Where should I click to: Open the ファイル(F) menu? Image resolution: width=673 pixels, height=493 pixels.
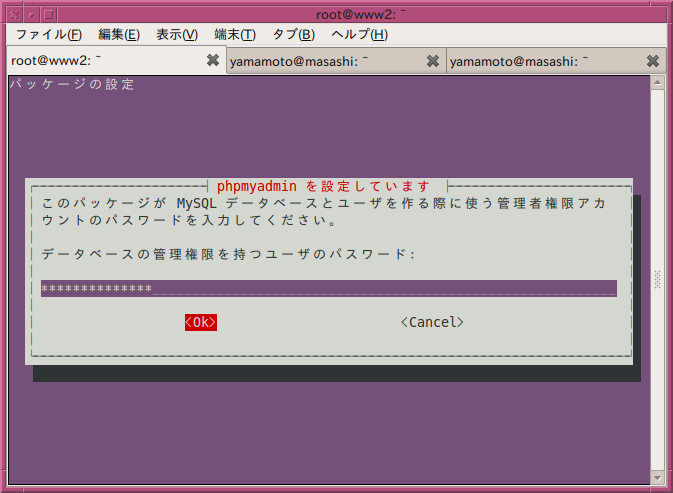tap(49, 34)
